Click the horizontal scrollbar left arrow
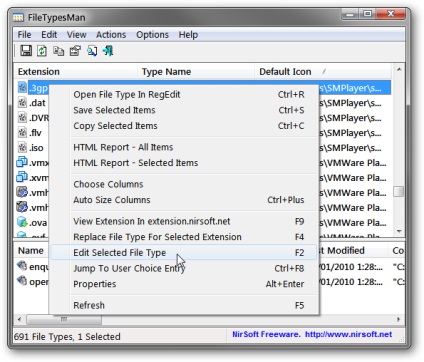This screenshot has height=362, width=424. (19, 319)
